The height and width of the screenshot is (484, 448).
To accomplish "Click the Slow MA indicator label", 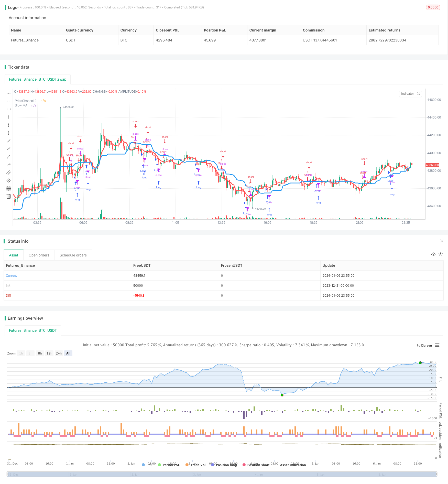I will (x=21, y=105).
